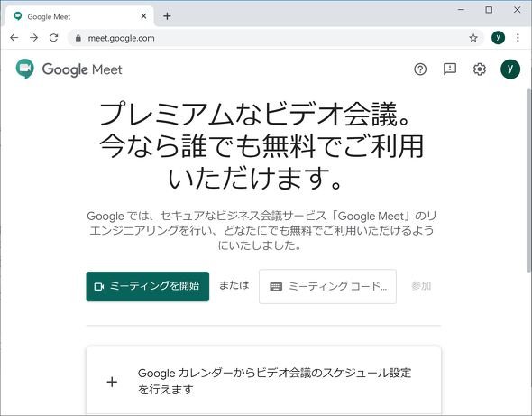Reload the page

coord(53,37)
